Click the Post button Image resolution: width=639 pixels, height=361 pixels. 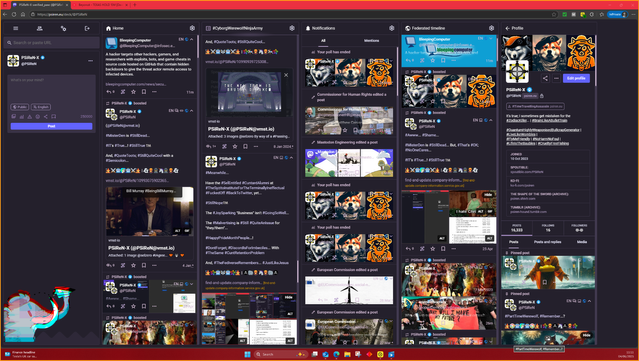pos(51,126)
